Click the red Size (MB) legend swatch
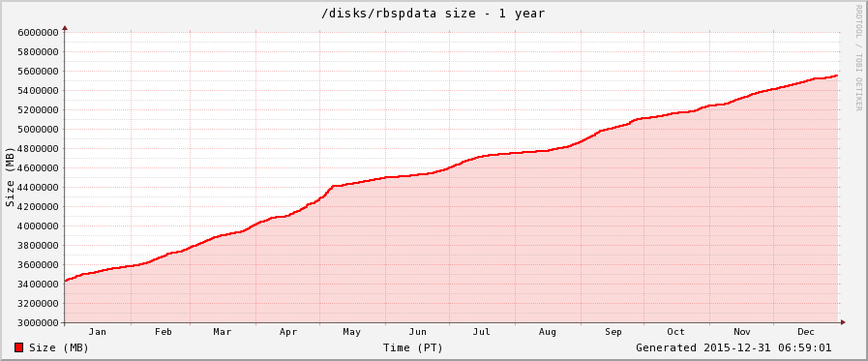The height and width of the screenshot is (361, 868). 18,347
